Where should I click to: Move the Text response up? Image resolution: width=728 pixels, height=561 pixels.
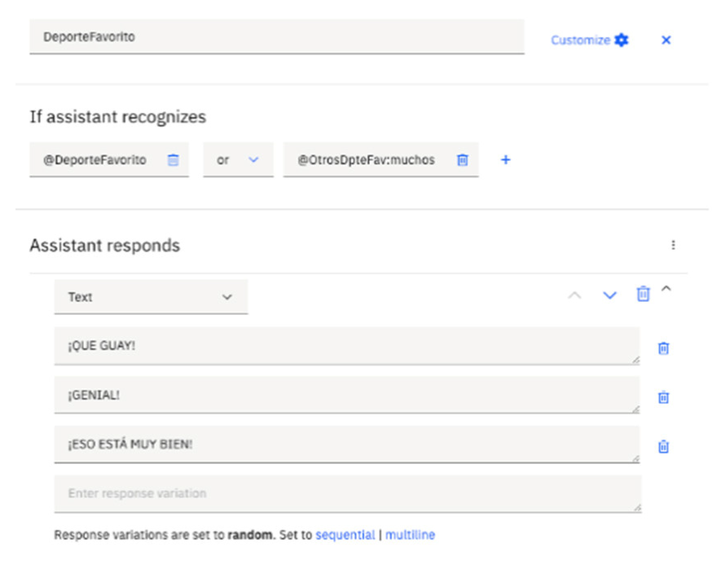click(x=574, y=295)
